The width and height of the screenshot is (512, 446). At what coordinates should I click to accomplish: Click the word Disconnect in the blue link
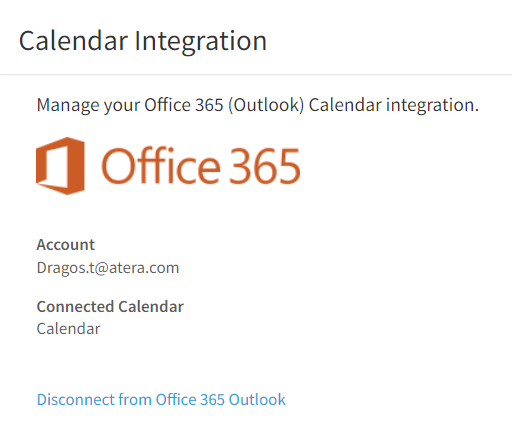pos(75,399)
